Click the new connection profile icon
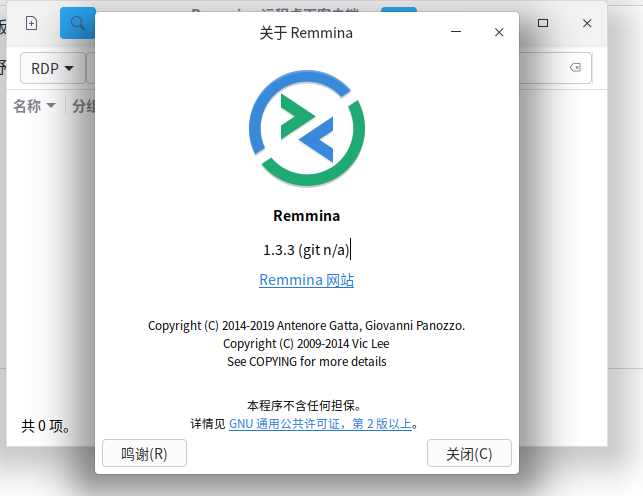The width and height of the screenshot is (643, 496). (x=32, y=23)
